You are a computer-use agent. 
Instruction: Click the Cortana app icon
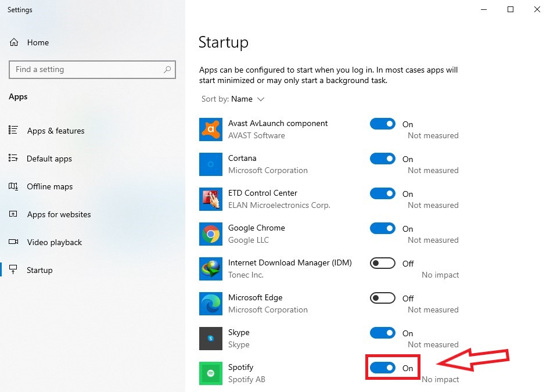210,164
